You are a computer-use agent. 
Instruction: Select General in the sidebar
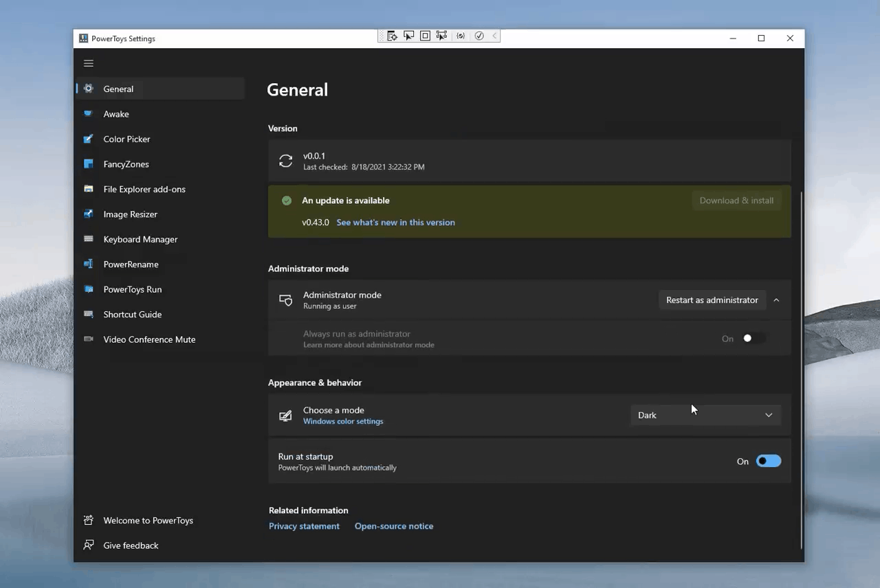160,89
